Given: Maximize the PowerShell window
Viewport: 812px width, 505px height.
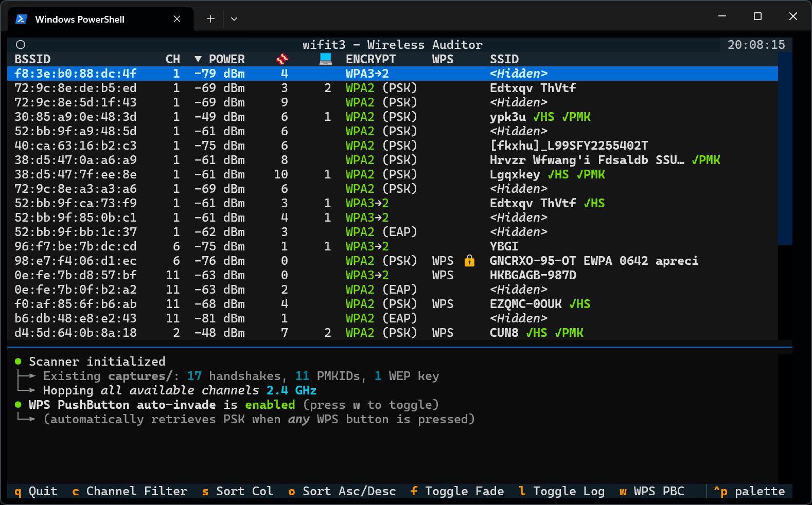Looking at the screenshot, I should 757,16.
